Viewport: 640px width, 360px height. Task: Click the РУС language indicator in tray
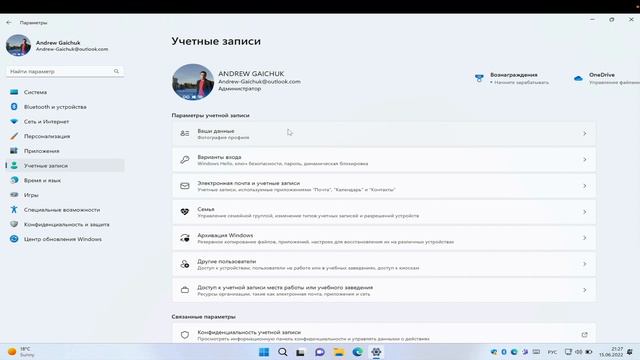pos(552,352)
